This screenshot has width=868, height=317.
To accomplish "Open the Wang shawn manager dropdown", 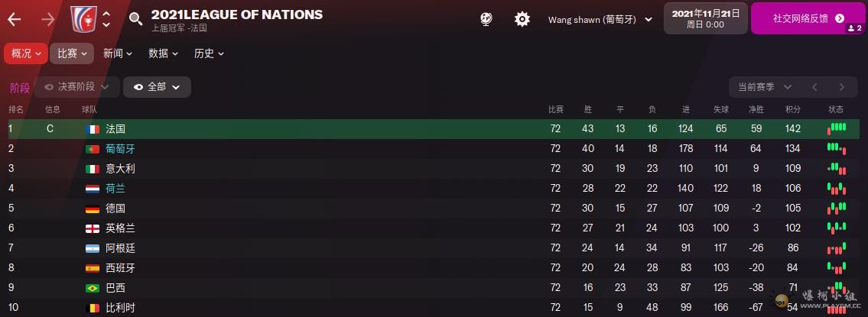I will (x=600, y=20).
